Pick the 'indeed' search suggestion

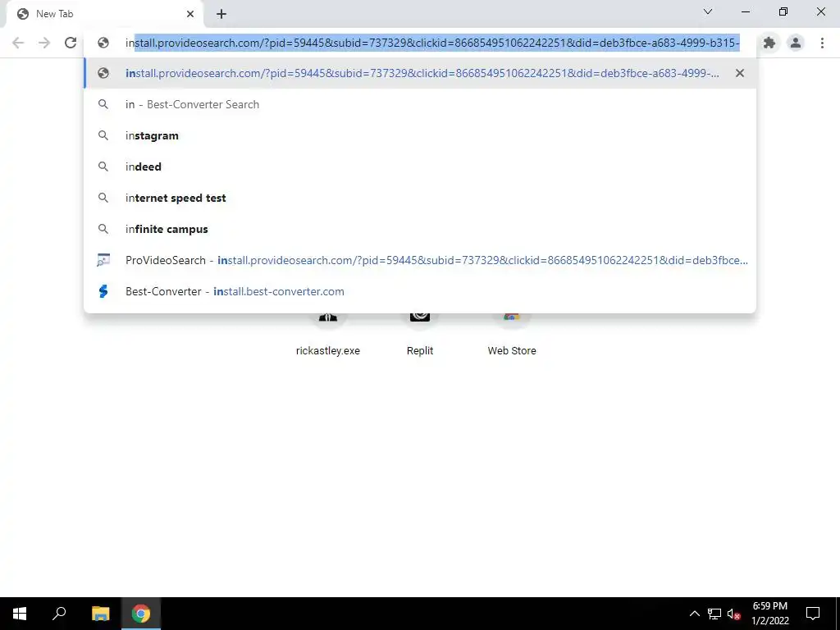(420, 167)
